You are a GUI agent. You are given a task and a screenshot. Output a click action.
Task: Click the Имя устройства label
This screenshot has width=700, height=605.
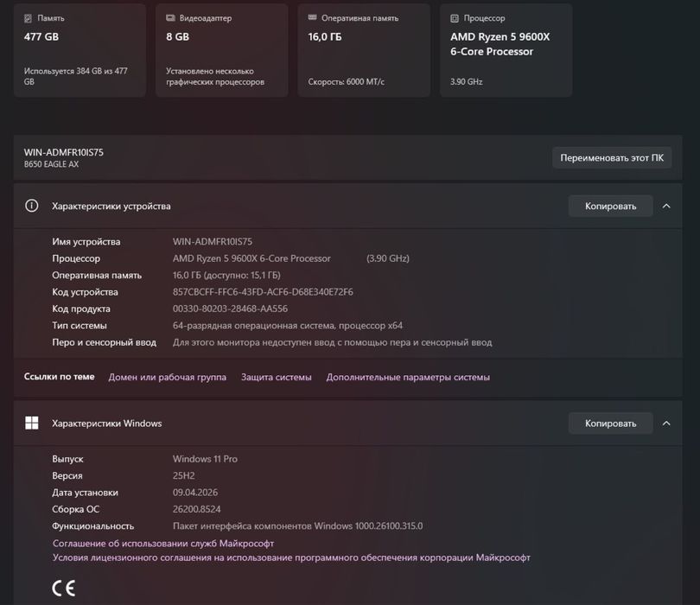tap(86, 241)
